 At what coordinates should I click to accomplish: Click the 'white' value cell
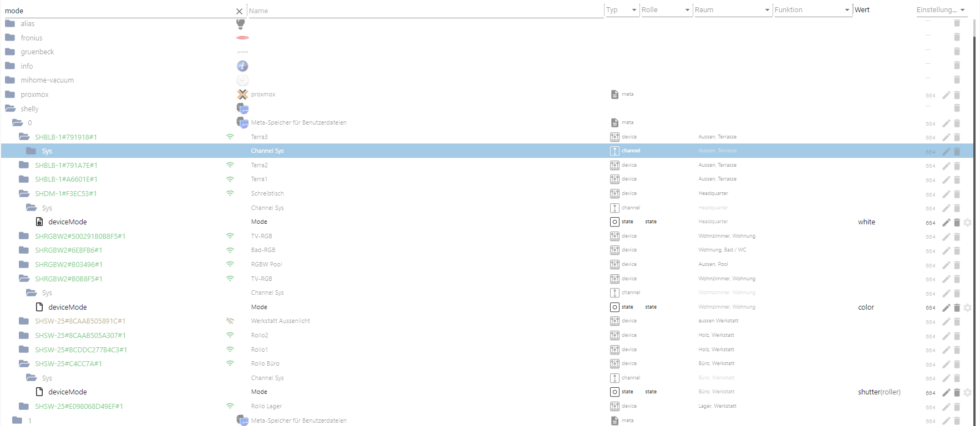866,222
